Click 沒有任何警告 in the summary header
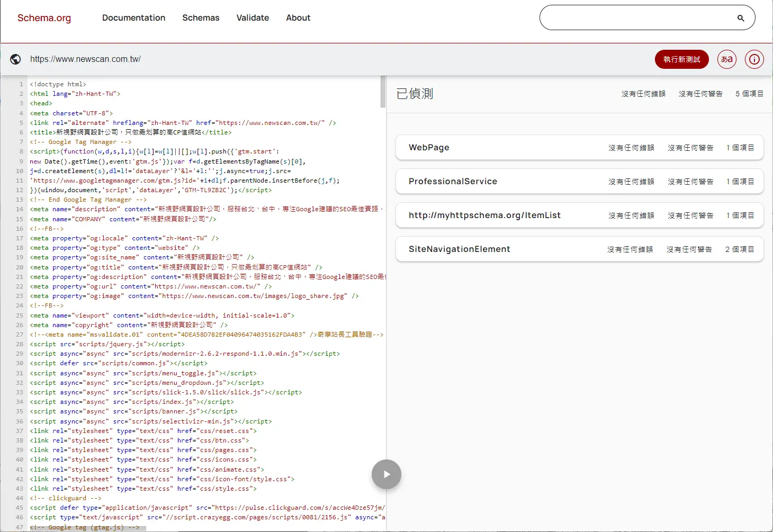 700,94
